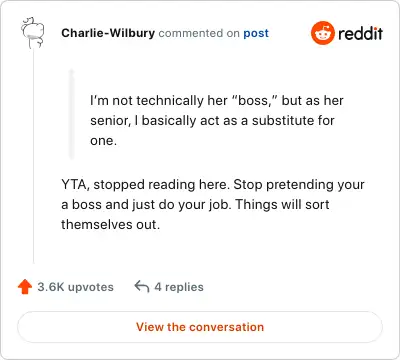Click the reply arrow icon
This screenshot has height=360, width=400.
click(142, 286)
